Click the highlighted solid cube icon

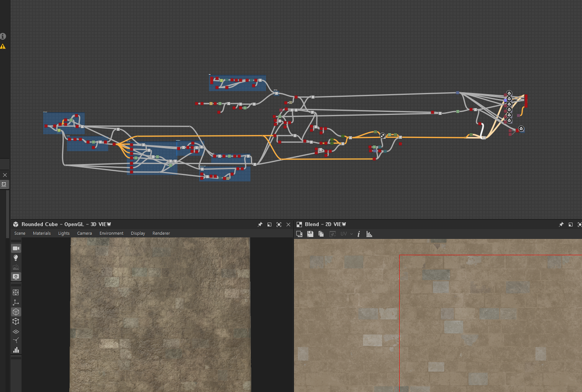pos(16,312)
